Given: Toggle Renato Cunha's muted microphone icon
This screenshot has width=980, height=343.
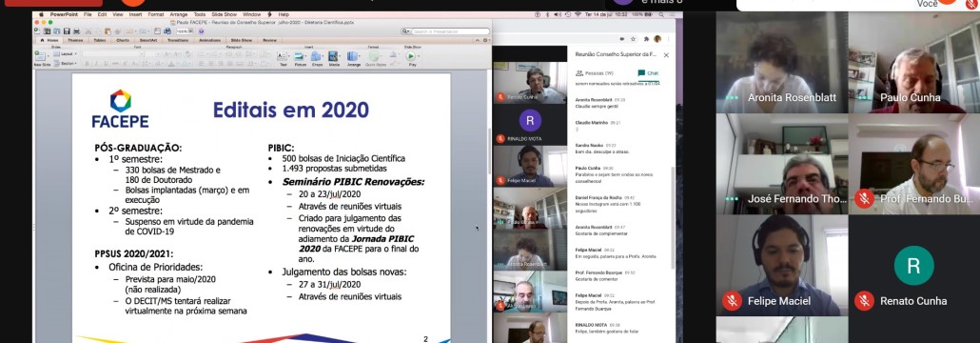Looking at the screenshot, I should pyautogui.click(x=864, y=301).
